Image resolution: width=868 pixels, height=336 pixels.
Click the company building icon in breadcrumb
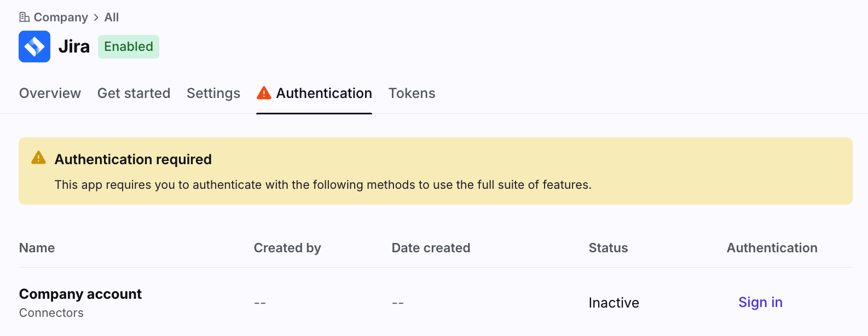tap(24, 17)
